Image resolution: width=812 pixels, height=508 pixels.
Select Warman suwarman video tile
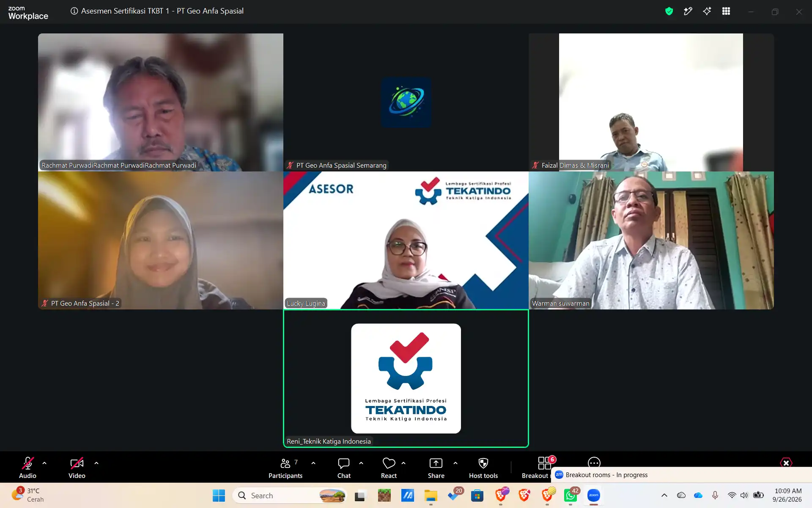pos(651,240)
